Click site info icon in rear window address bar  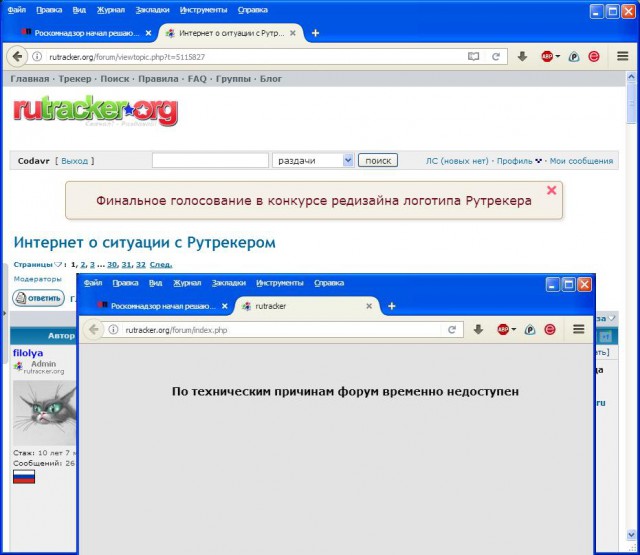coord(37,56)
